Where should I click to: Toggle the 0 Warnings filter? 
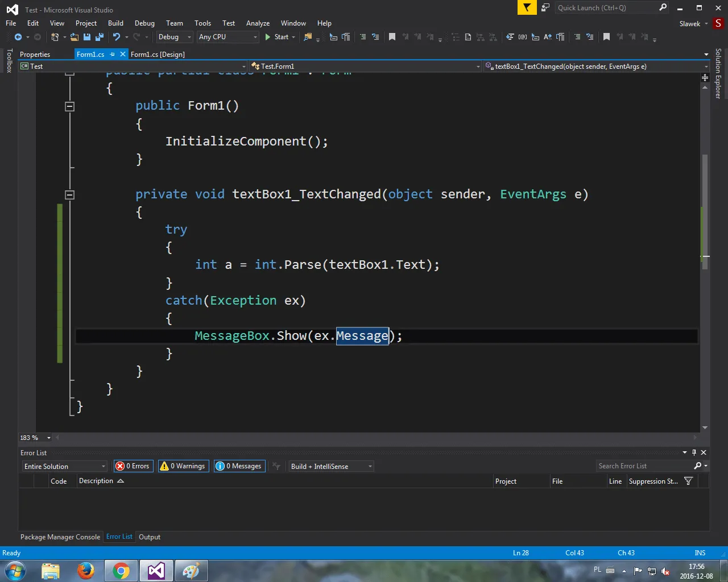click(x=183, y=466)
